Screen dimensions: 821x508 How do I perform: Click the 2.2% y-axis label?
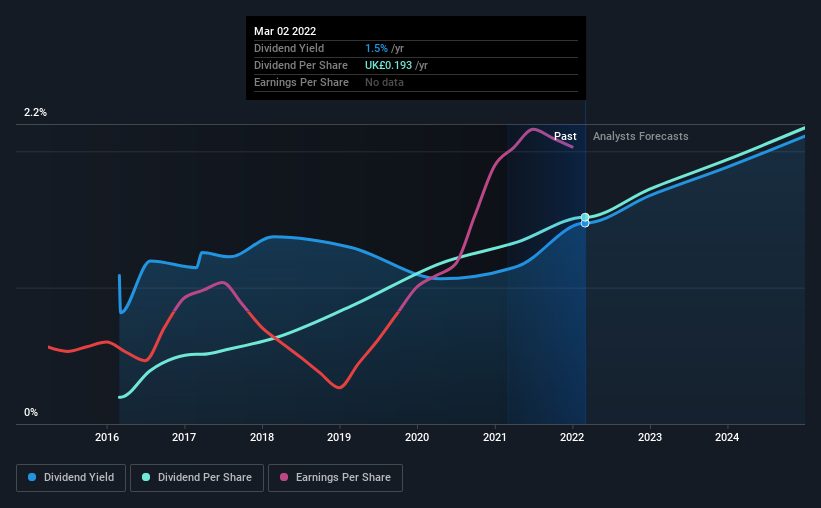click(35, 113)
